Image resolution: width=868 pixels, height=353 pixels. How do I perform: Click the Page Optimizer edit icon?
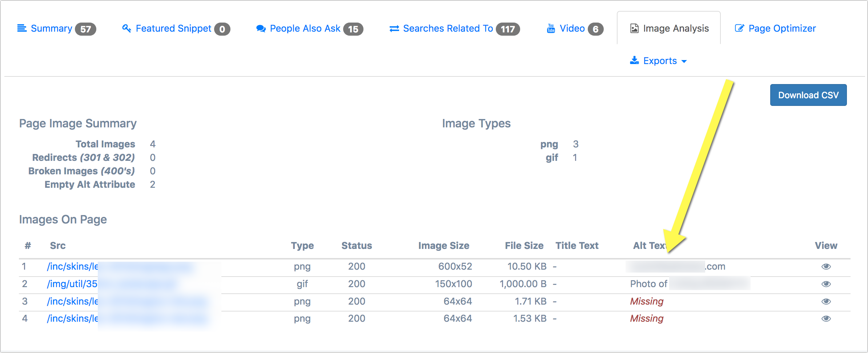(x=739, y=28)
